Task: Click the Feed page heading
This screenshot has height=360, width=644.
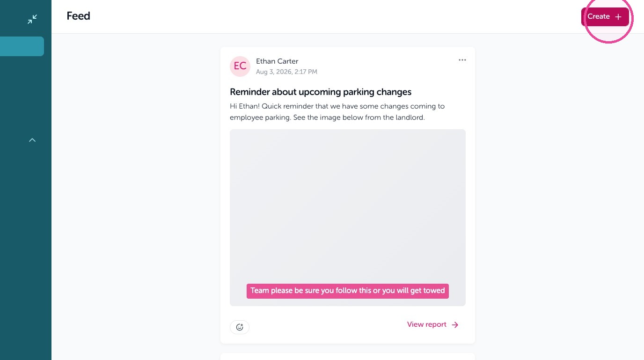Action: 78,16
